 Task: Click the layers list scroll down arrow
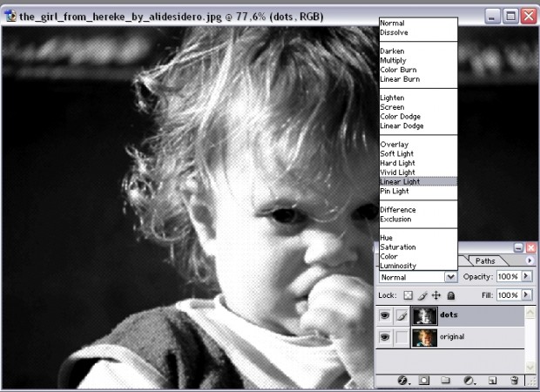tap(530, 368)
